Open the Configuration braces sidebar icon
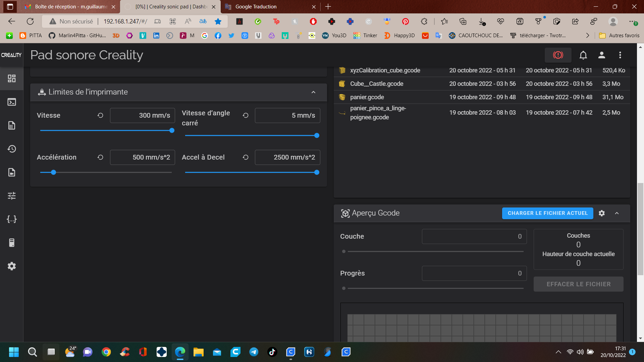 pyautogui.click(x=12, y=219)
